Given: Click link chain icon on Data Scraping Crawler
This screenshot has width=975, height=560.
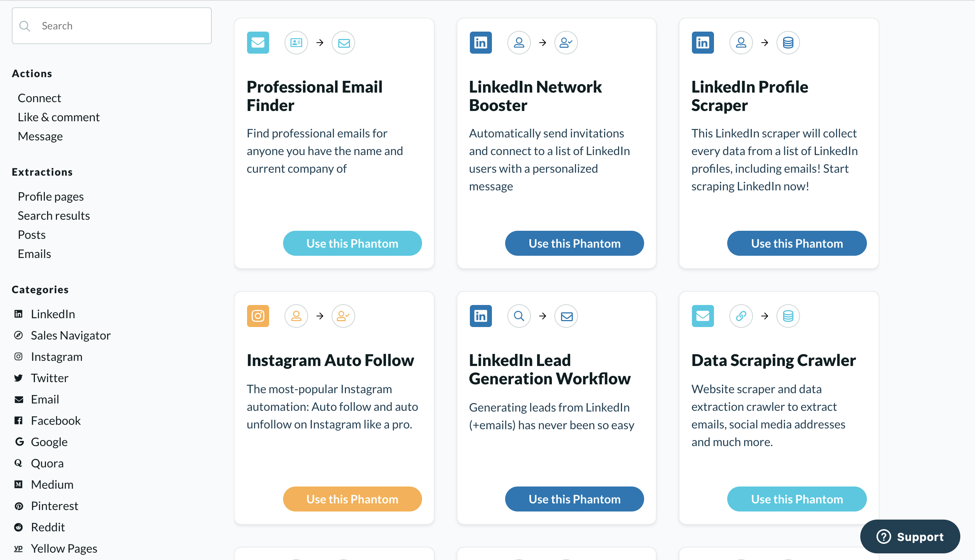Looking at the screenshot, I should coord(741,316).
